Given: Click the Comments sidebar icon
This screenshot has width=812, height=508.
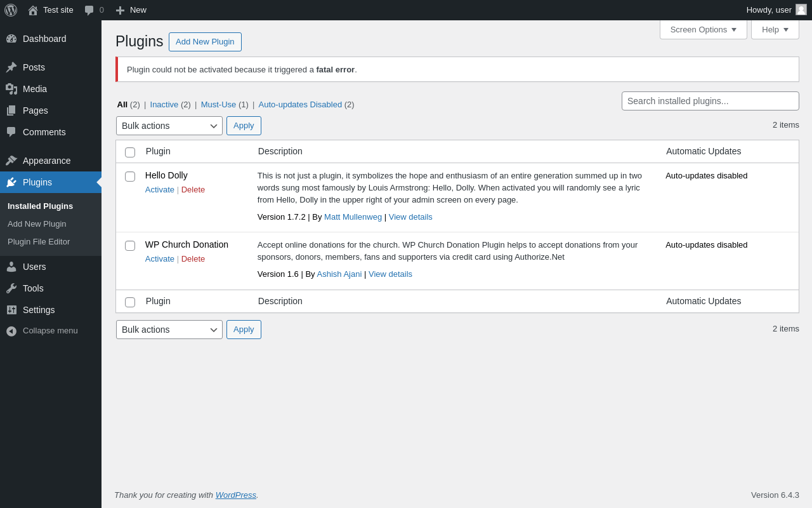Looking at the screenshot, I should (x=11, y=132).
